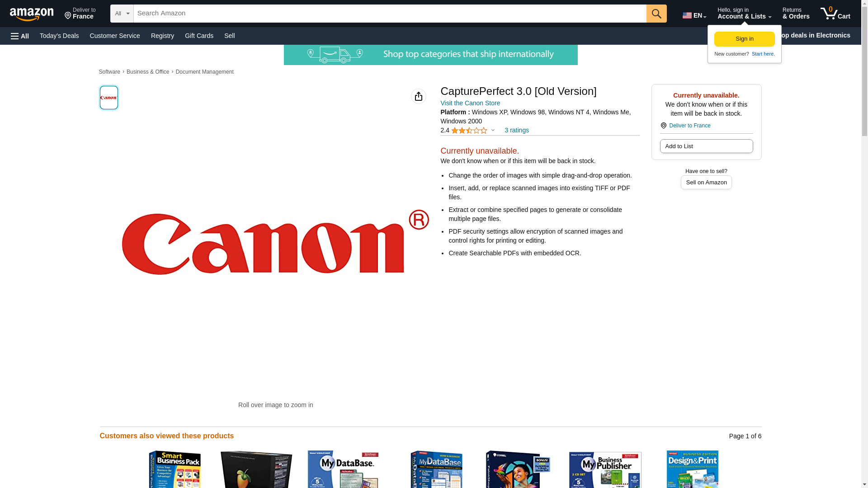Click the search magnifier button
The width and height of the screenshot is (868, 488).
tap(656, 14)
